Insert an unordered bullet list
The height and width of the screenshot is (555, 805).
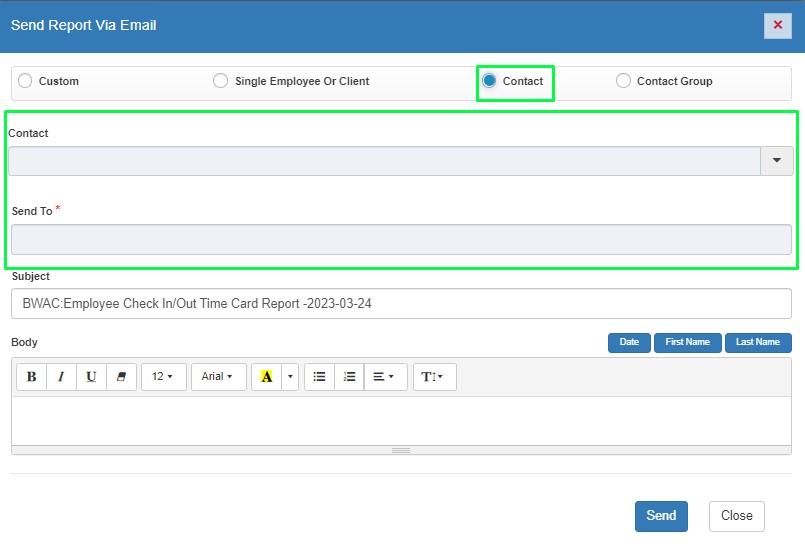[319, 377]
